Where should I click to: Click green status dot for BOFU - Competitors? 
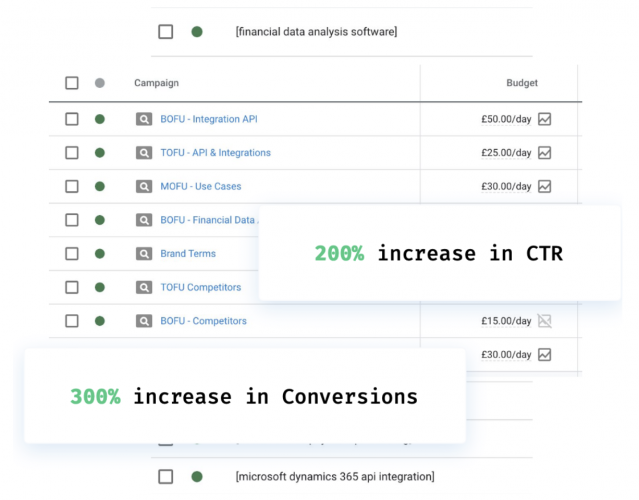100,321
